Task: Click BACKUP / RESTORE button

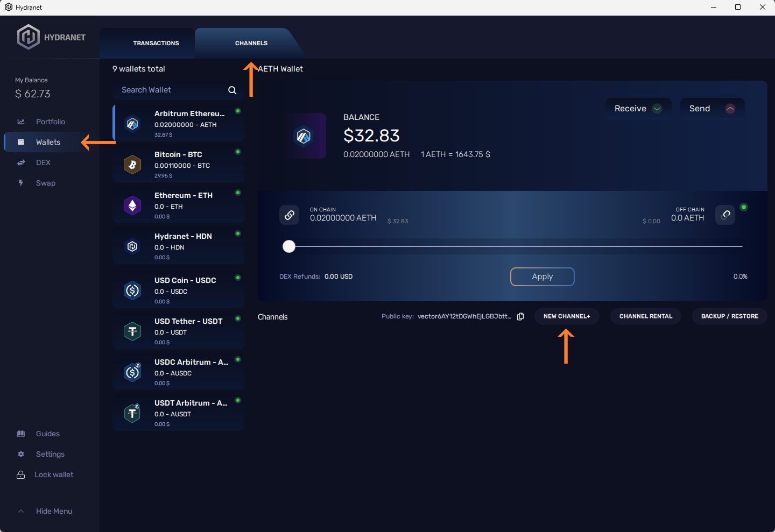Action: coord(730,316)
